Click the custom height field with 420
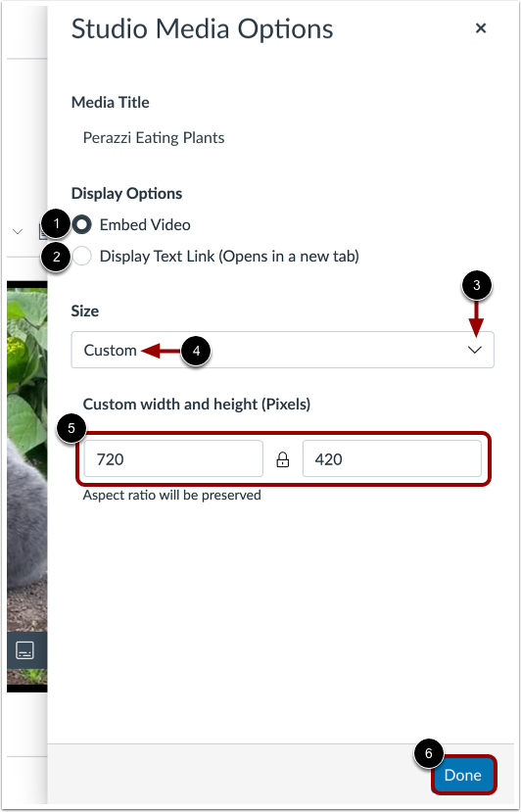This screenshot has width=521, height=812. tap(392, 458)
